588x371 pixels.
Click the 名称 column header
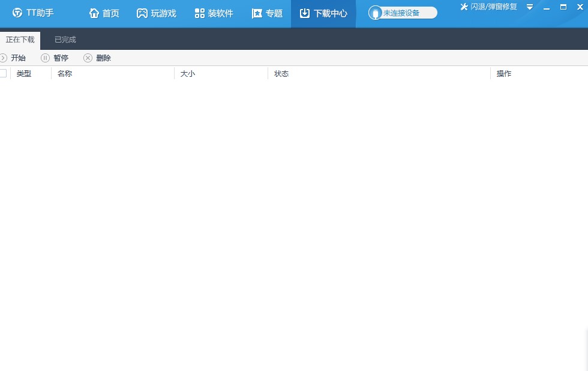pos(65,73)
